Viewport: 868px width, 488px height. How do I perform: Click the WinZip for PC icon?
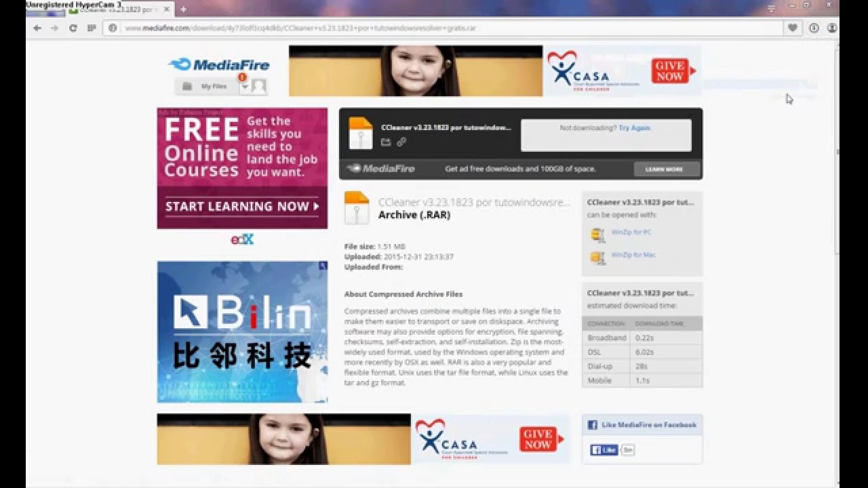(x=597, y=235)
